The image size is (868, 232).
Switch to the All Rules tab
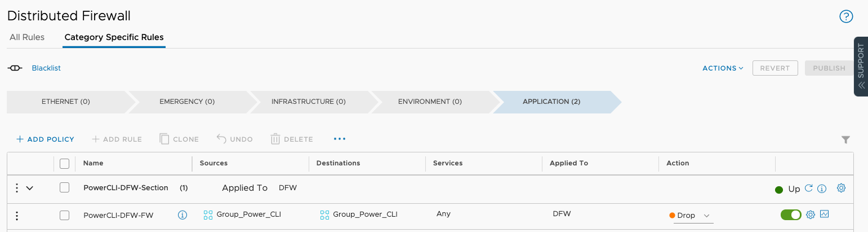pos(27,37)
